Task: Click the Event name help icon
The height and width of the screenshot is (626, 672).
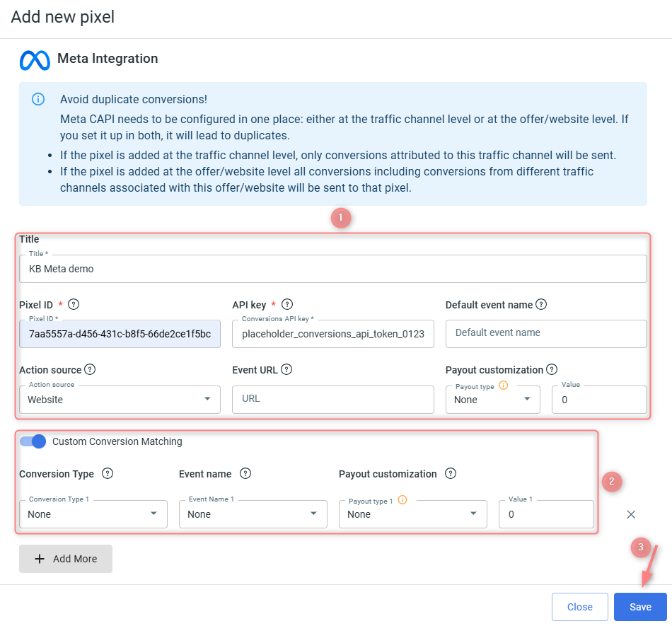Action: coord(245,474)
